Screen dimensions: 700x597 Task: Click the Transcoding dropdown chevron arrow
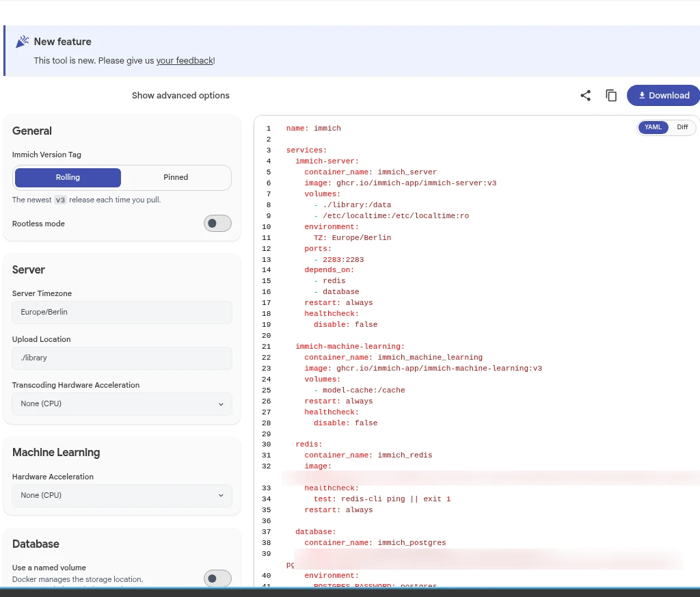(x=221, y=404)
